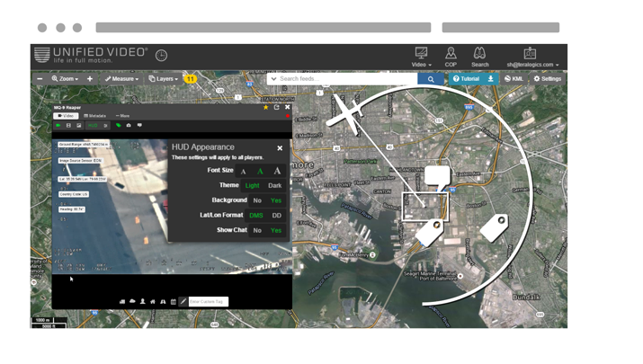Open HUD settings sliders icon
Viewport: 643px width, 364px height.
point(105,126)
